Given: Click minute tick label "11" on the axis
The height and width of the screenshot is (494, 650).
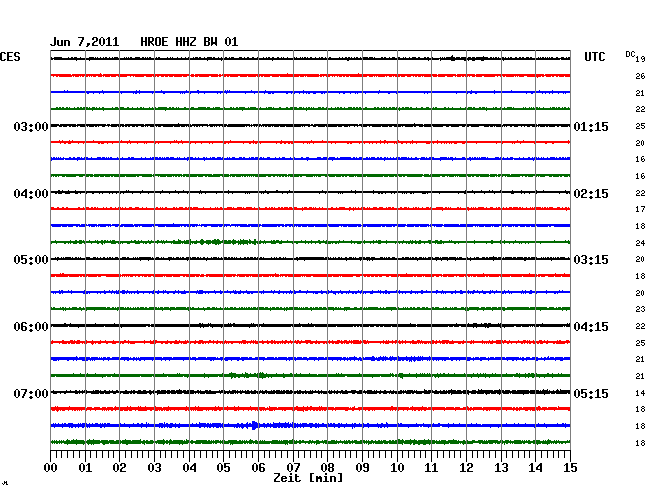Looking at the screenshot, I should (x=431, y=468).
